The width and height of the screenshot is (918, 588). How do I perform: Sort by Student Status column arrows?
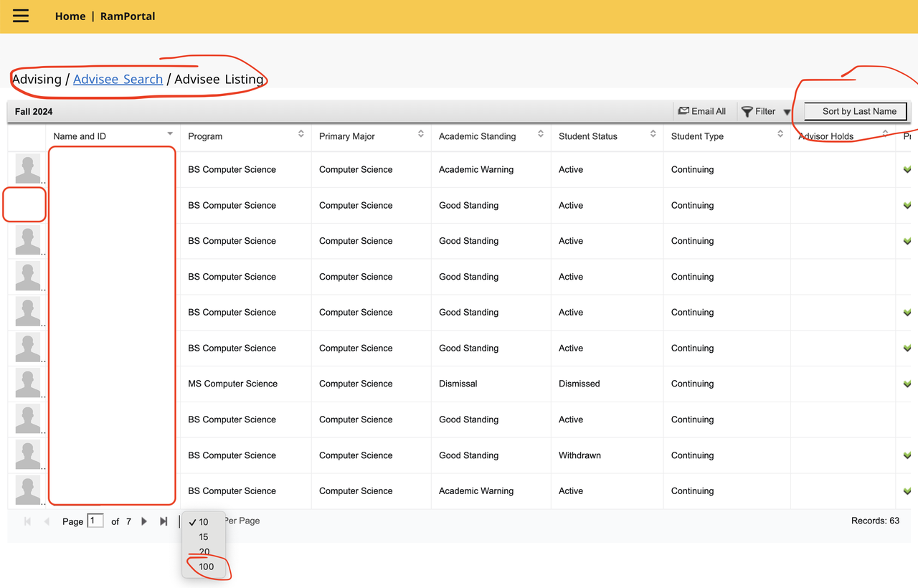pyautogui.click(x=653, y=134)
